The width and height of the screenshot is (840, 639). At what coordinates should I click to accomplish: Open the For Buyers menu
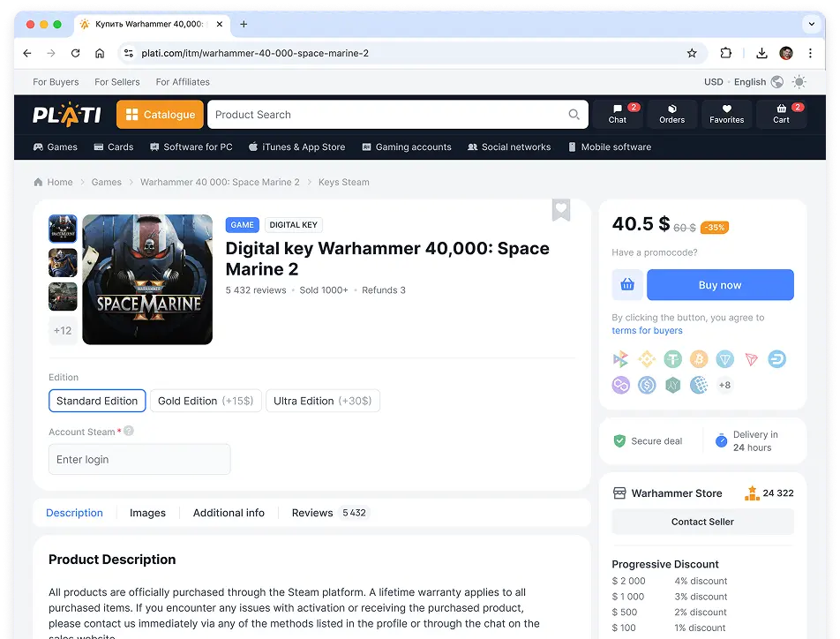click(56, 82)
